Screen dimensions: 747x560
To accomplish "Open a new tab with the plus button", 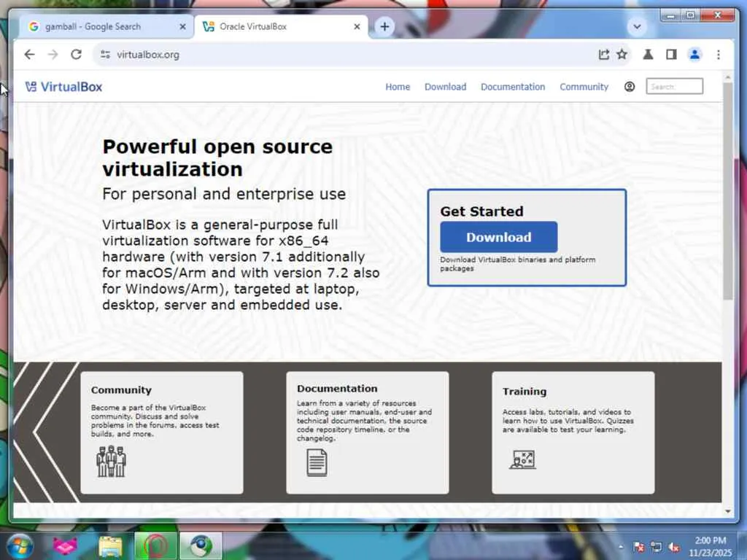I will (384, 27).
